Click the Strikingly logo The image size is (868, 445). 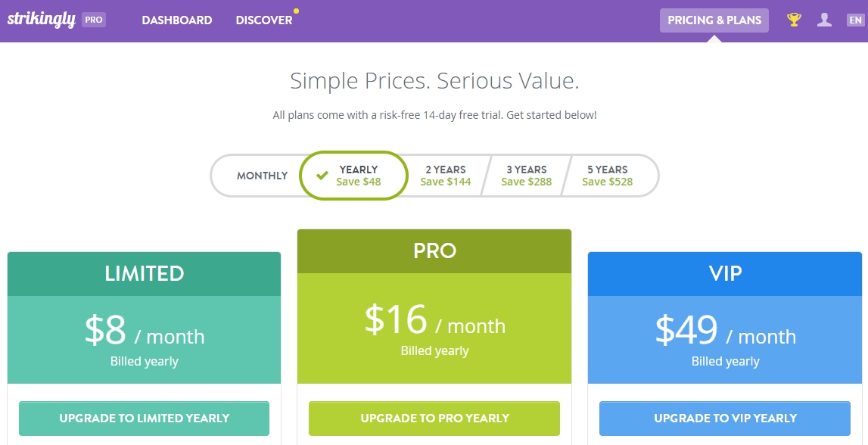[42, 19]
